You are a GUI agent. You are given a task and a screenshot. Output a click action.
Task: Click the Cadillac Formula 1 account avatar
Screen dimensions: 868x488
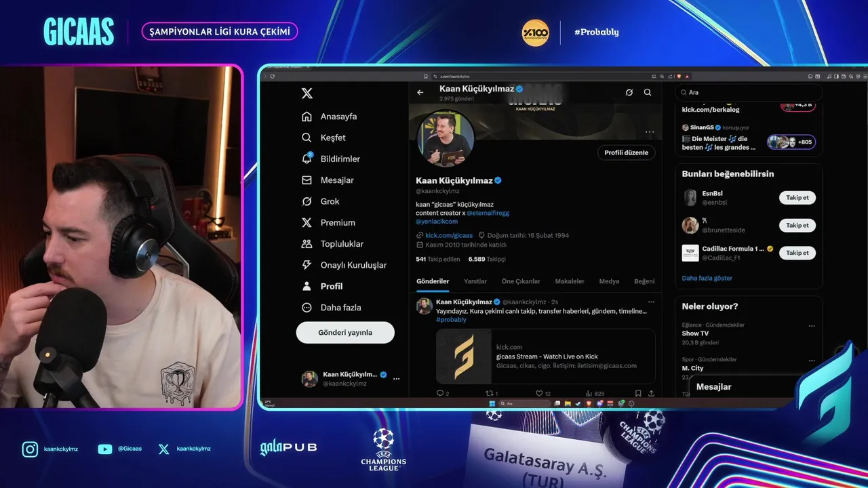(690, 253)
